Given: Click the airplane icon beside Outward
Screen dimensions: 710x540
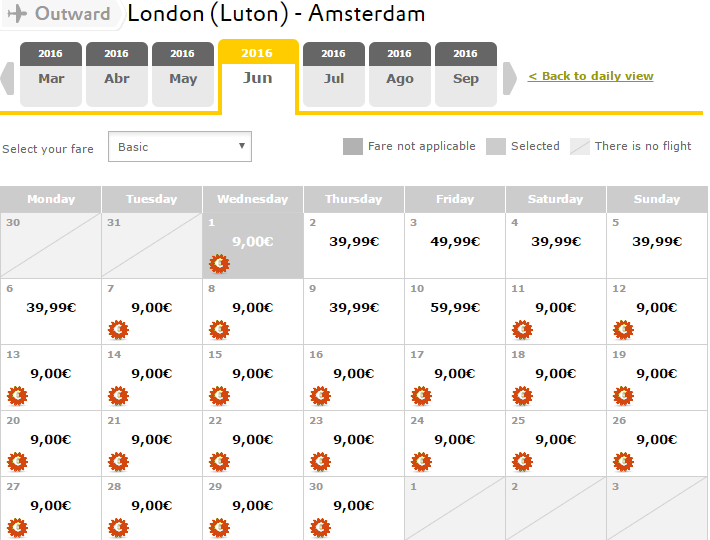Looking at the screenshot, I should point(17,14).
